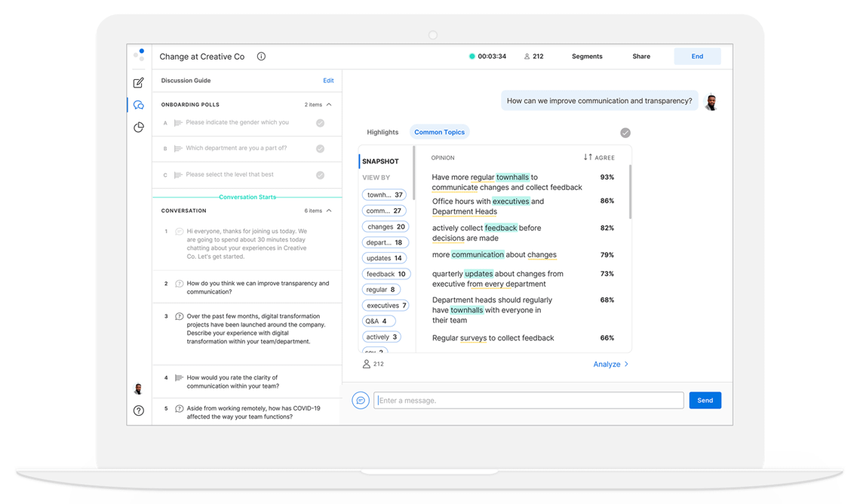Filter by the regular 8 topic chip
This screenshot has height=504, width=860.
pos(381,290)
